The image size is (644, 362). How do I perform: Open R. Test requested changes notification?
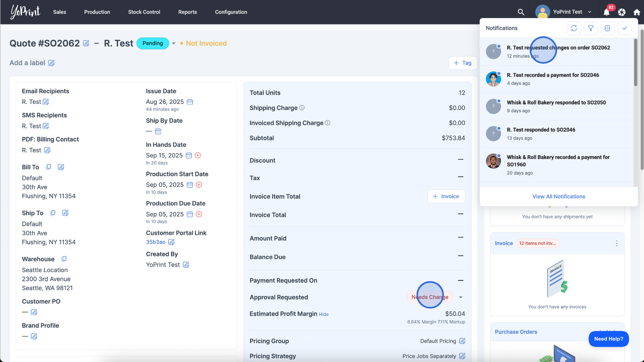(x=558, y=48)
